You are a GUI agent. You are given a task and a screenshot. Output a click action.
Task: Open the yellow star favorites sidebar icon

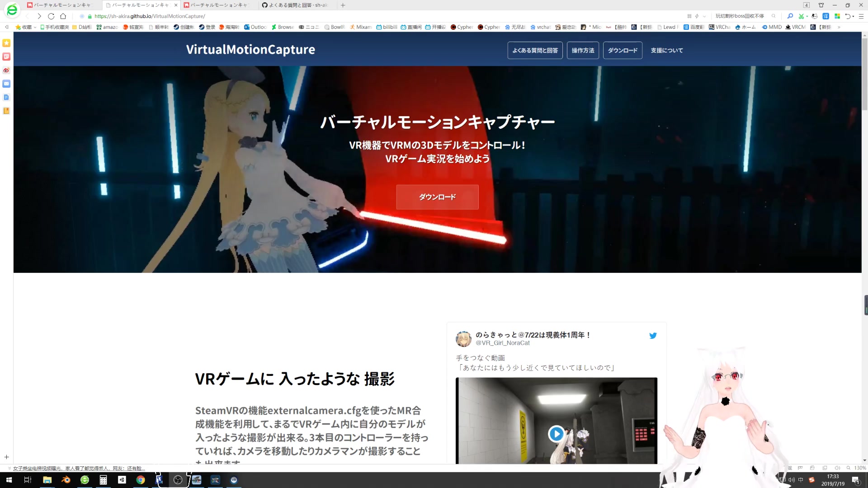pyautogui.click(x=6, y=43)
